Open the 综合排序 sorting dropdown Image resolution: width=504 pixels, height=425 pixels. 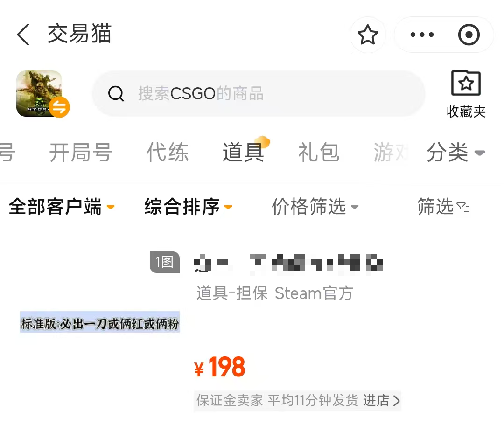[x=189, y=207]
